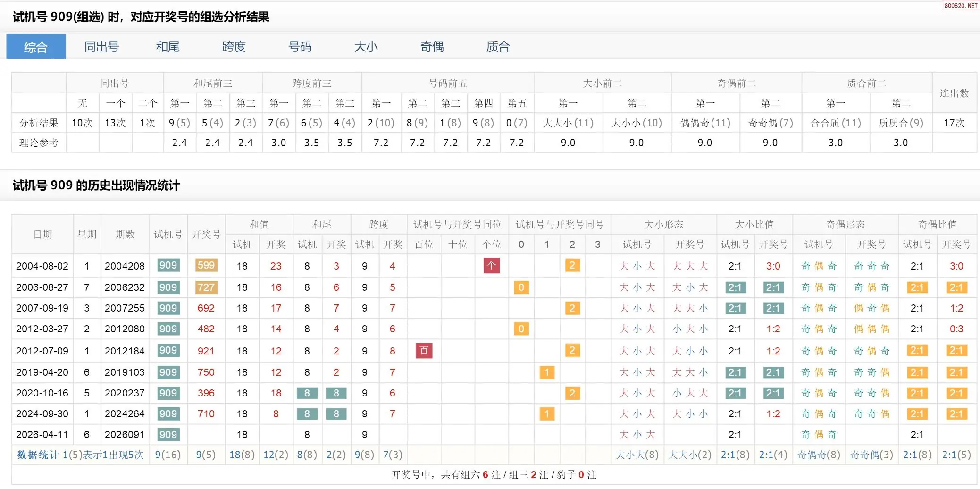Click the 727 winning number badge
Viewport: 980px width, 489px height.
[x=206, y=287]
